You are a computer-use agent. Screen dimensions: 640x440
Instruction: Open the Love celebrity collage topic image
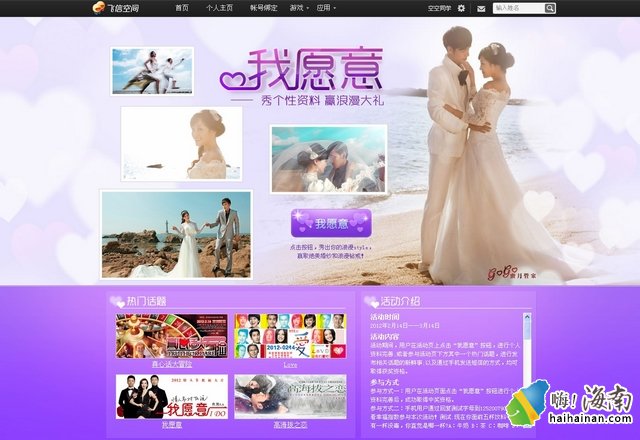pyautogui.click(x=290, y=336)
